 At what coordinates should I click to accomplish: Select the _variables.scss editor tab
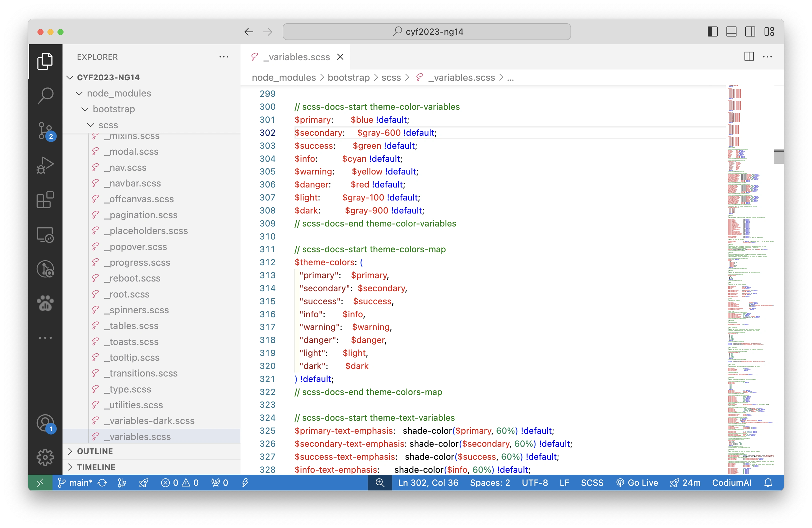(x=296, y=57)
